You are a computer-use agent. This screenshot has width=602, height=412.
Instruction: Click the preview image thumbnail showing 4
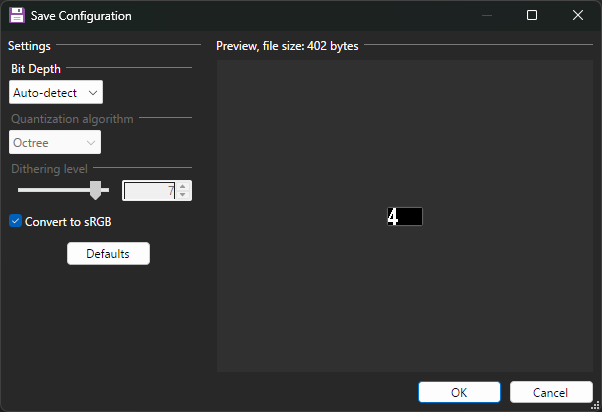click(x=405, y=216)
